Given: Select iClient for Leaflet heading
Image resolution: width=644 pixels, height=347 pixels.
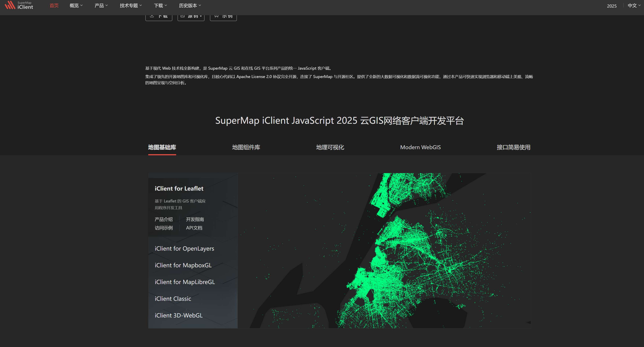Looking at the screenshot, I should (179, 189).
